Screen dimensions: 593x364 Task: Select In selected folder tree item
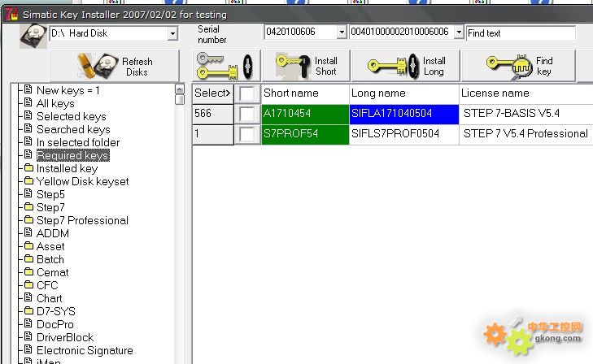(78, 143)
